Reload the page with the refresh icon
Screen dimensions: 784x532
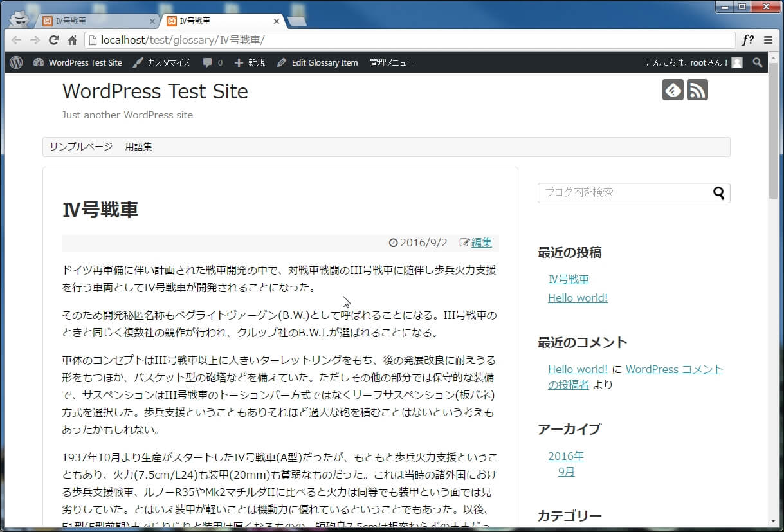[54, 41]
